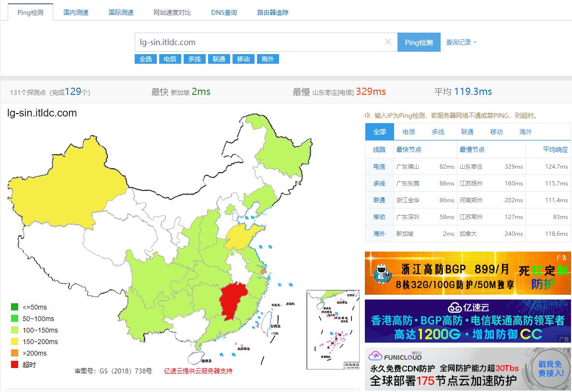Click the red 超时 legend swatch

(x=14, y=364)
